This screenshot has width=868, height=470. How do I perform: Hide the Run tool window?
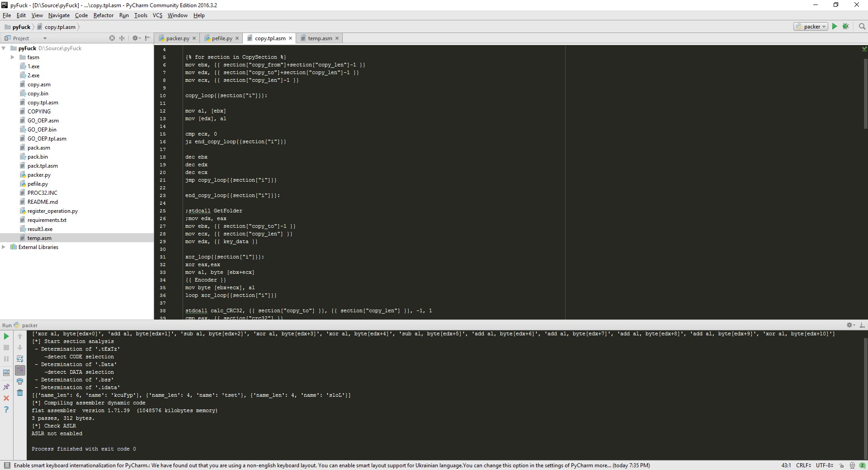point(862,325)
